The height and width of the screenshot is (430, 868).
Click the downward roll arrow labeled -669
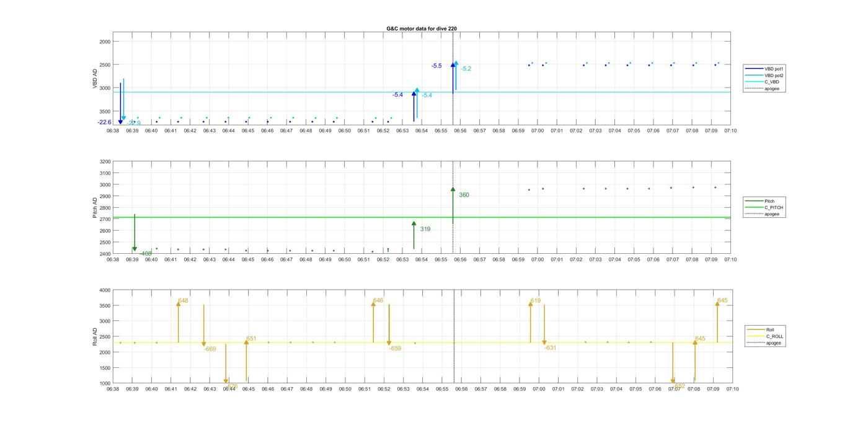click(203, 326)
